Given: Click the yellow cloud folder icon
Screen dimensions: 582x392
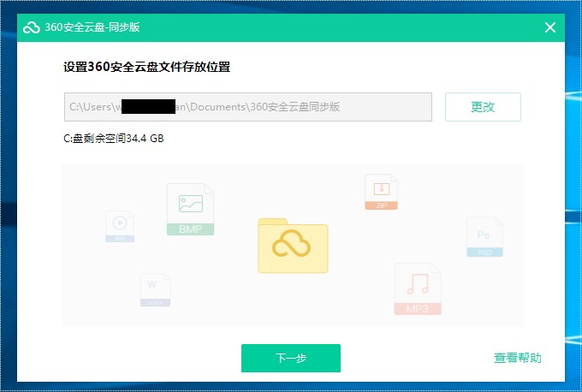Looking at the screenshot, I should [293, 246].
